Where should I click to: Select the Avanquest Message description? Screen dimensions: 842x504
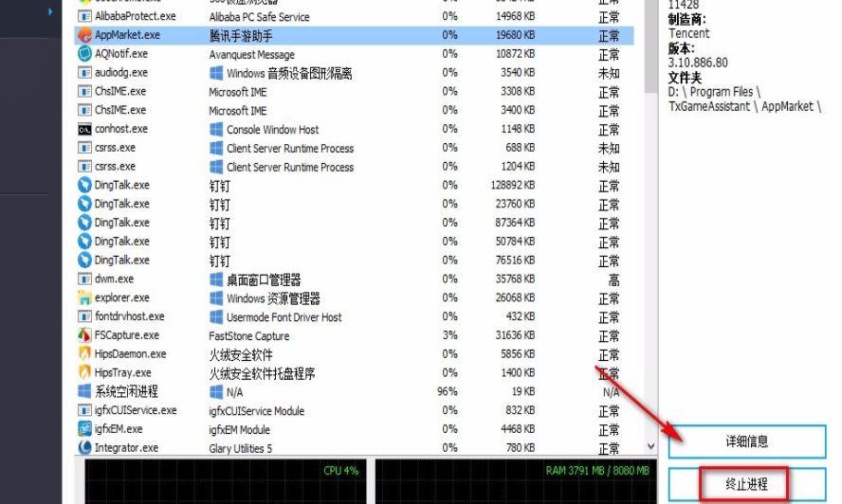click(x=252, y=55)
